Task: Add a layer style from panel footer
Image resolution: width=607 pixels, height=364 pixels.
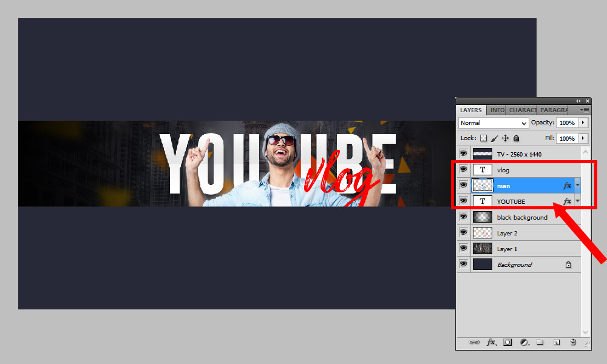Action: pos(491,342)
